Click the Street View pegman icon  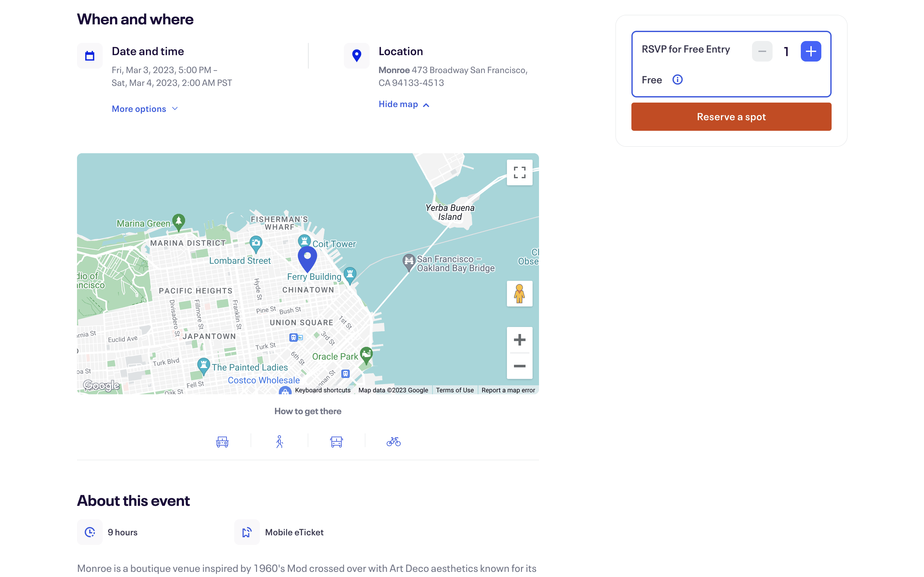point(519,293)
